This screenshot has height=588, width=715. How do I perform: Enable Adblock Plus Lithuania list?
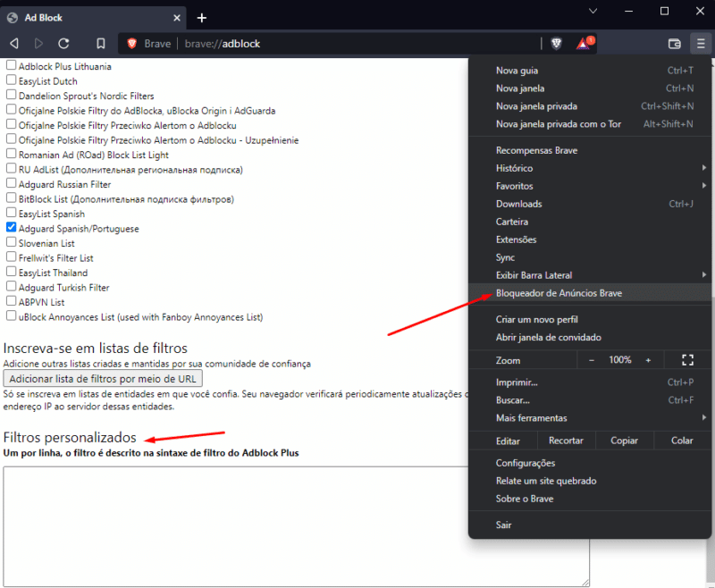tap(11, 65)
